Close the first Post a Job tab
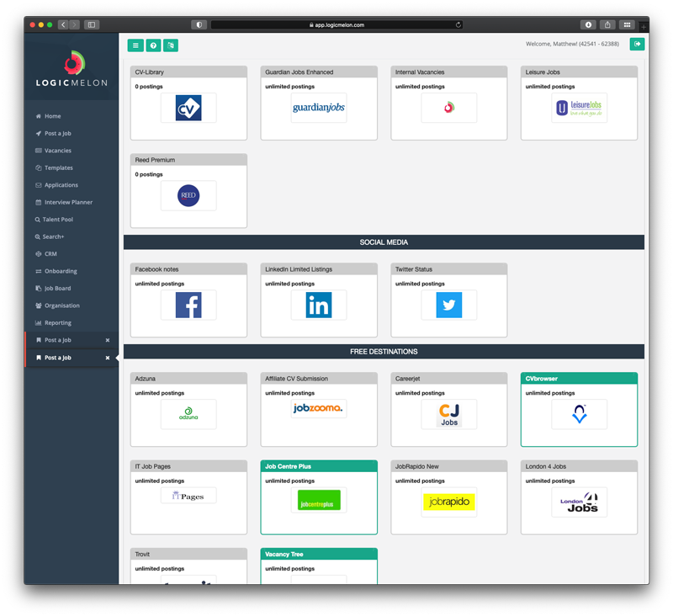The width and height of the screenshot is (673, 616). [108, 341]
